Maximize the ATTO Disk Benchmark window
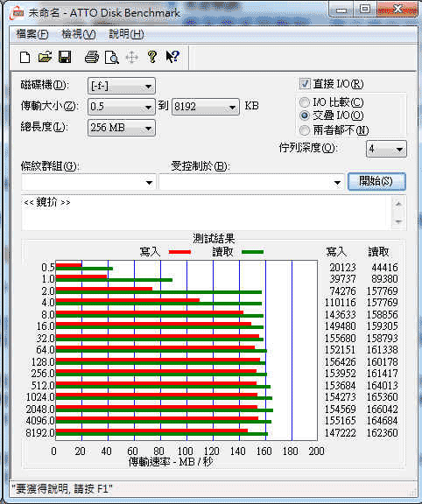This screenshot has height=504, width=422. click(365, 9)
